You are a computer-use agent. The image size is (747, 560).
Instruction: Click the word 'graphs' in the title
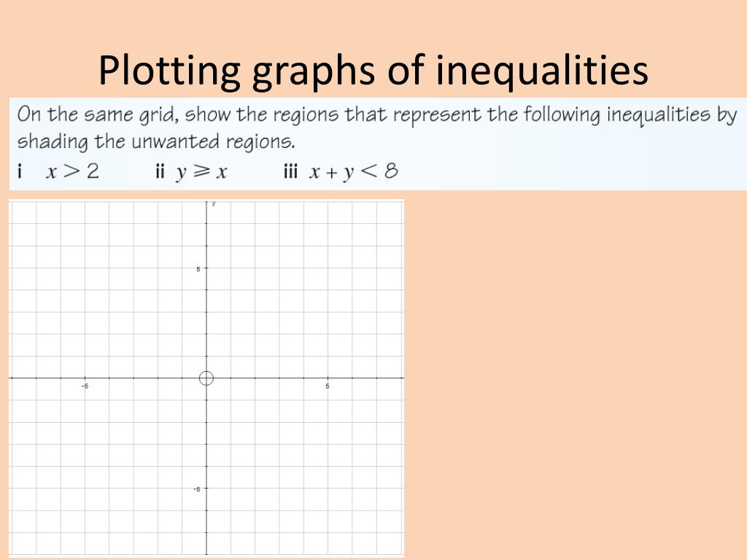[x=313, y=71]
